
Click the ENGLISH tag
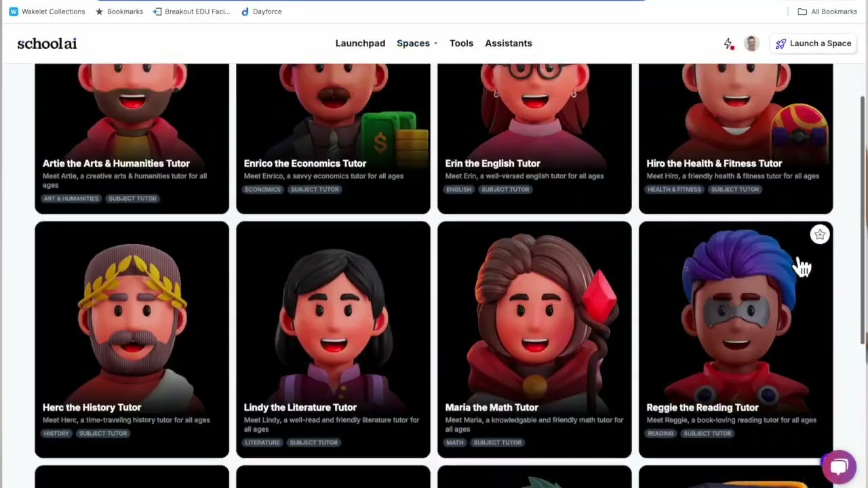click(459, 190)
